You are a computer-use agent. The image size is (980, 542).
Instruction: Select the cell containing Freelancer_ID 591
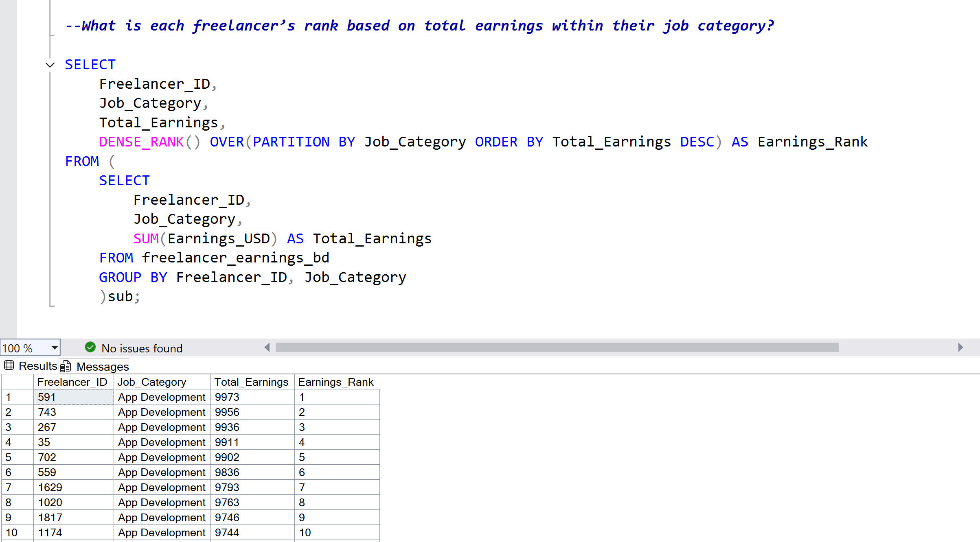pos(73,397)
